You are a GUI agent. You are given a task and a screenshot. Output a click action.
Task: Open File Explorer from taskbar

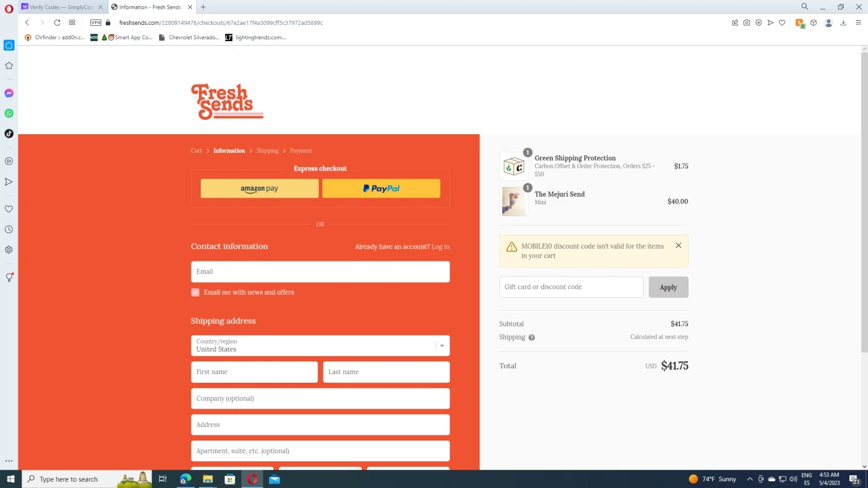[208, 479]
